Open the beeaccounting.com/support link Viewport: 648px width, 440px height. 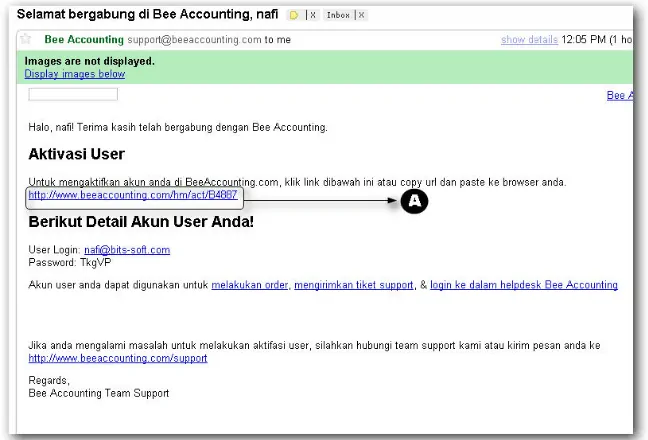click(118, 358)
